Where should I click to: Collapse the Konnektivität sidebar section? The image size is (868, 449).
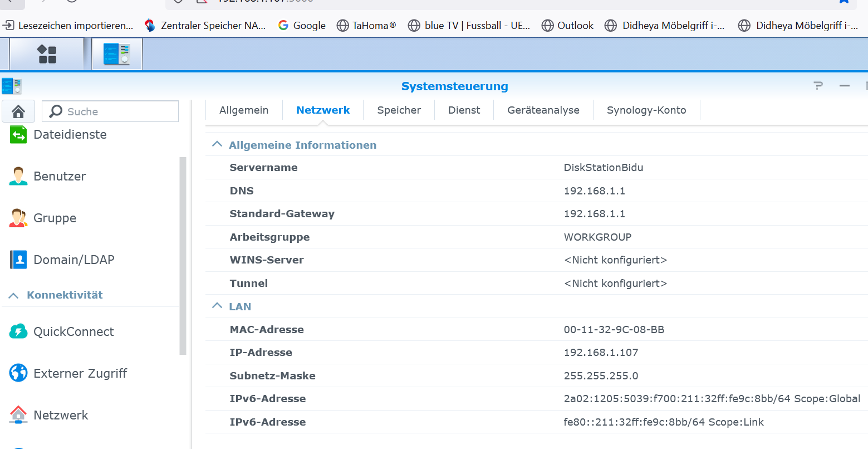tap(14, 295)
